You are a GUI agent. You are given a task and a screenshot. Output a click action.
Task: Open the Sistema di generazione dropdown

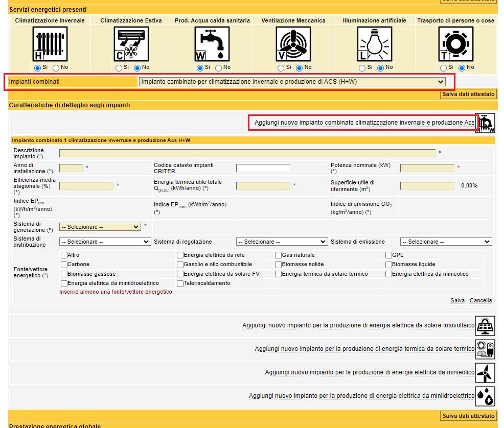click(x=100, y=227)
